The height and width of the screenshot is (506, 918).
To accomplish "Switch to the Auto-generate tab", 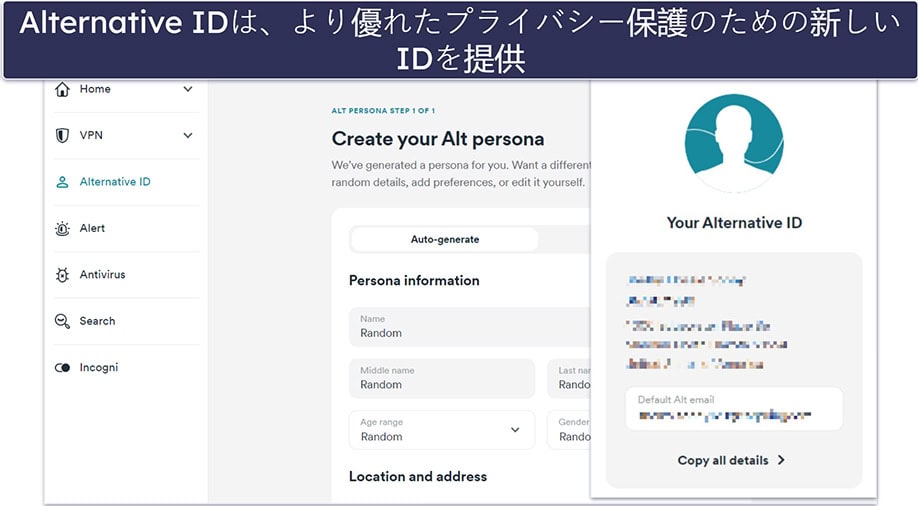I will coord(445,240).
